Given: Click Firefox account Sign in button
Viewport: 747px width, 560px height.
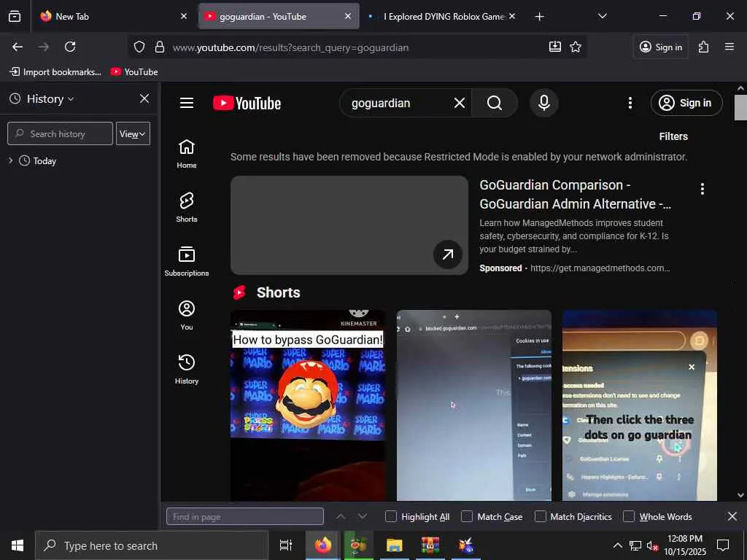Looking at the screenshot, I should (661, 47).
